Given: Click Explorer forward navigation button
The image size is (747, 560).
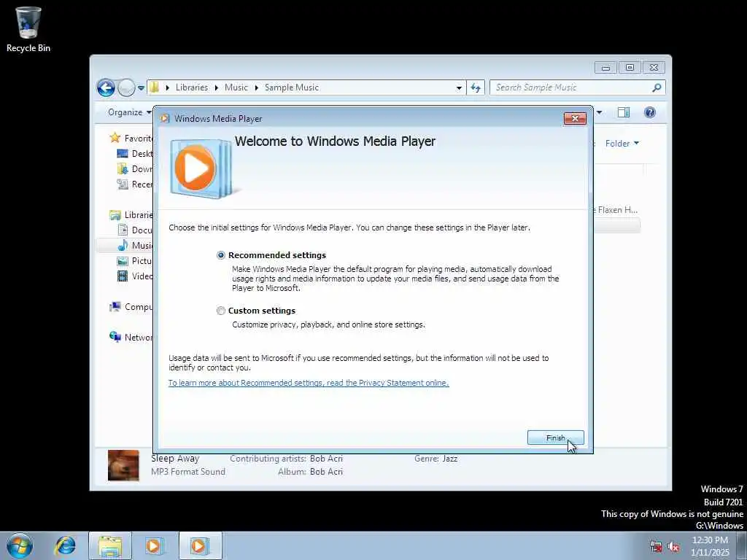Looking at the screenshot, I should [126, 87].
